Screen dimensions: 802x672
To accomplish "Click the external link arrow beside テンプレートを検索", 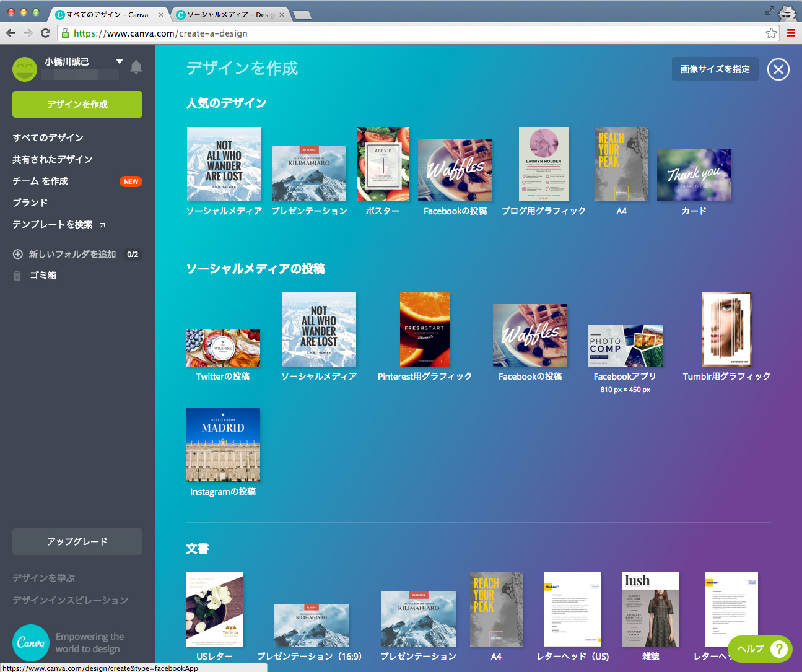I will (x=102, y=225).
